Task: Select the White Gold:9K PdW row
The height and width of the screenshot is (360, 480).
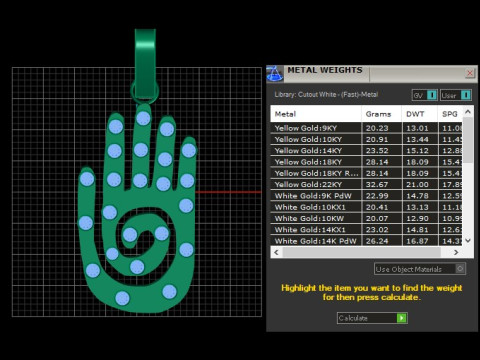Action: [x=366, y=196]
